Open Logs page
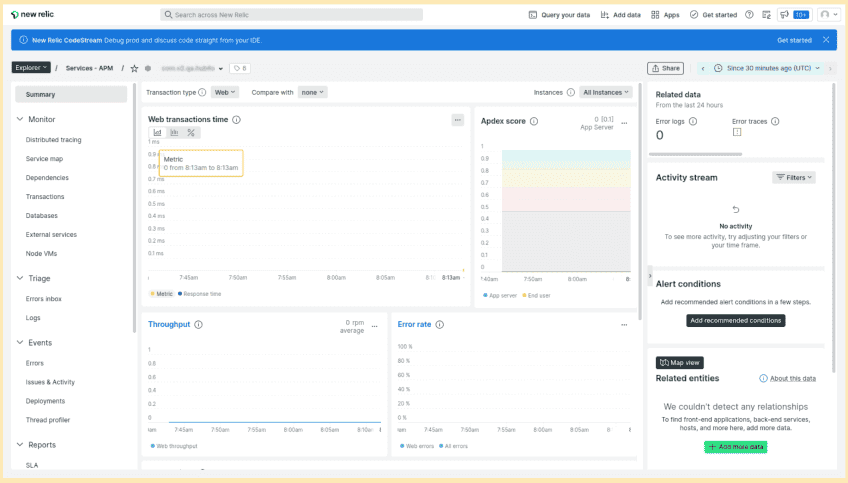 coord(33,317)
